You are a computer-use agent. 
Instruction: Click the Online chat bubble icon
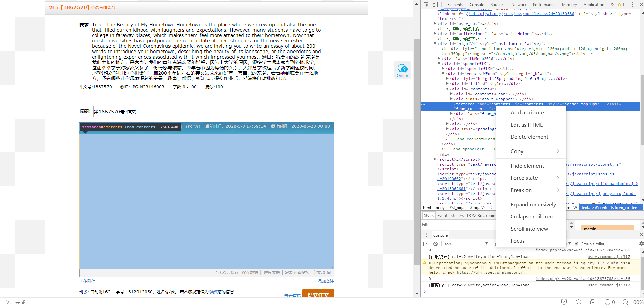click(x=403, y=71)
